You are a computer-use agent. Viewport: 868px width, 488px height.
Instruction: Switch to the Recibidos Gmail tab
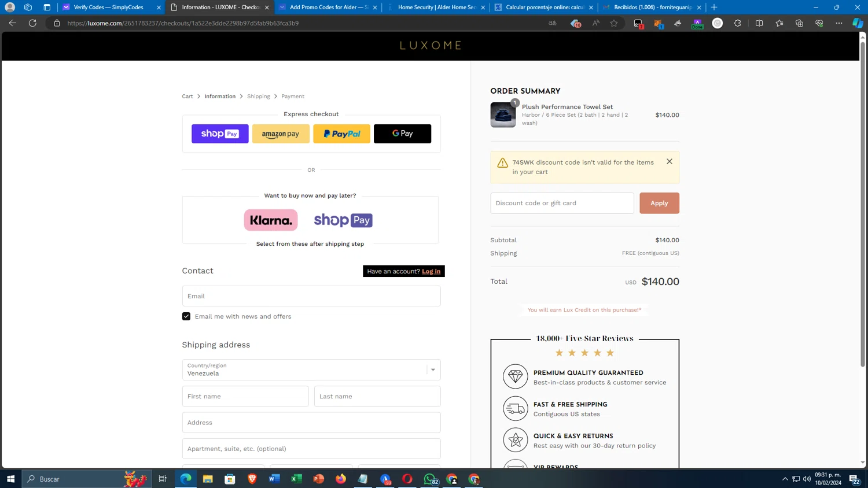tap(652, 8)
